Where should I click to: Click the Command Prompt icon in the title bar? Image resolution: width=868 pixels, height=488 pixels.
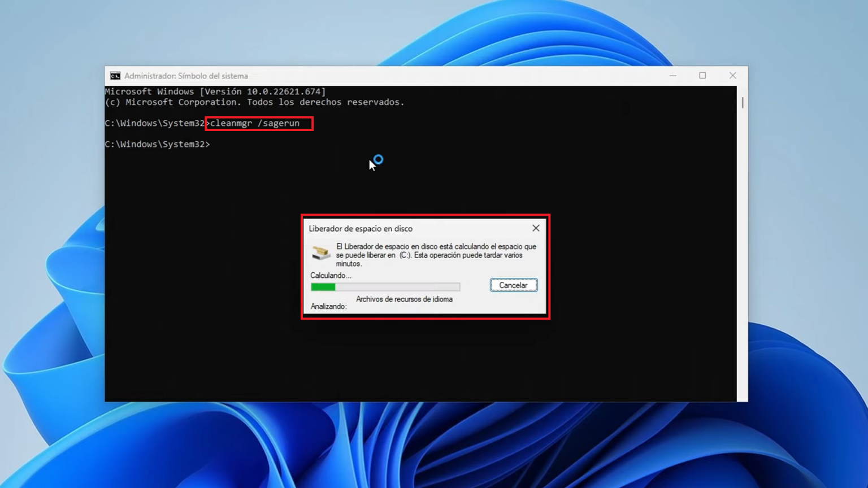(115, 75)
